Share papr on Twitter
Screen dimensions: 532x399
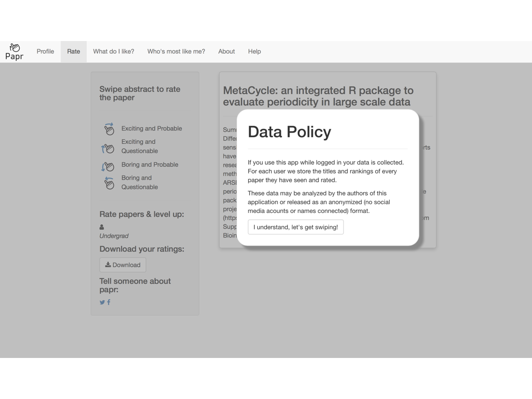(x=102, y=302)
